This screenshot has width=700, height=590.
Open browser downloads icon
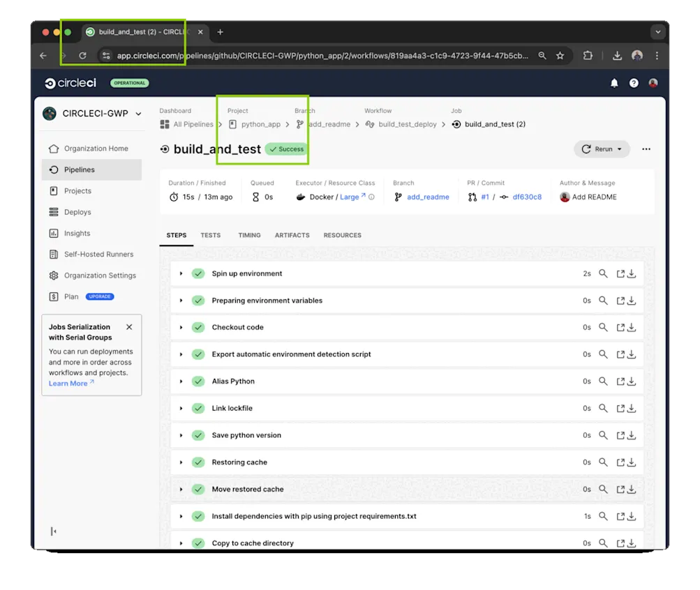(x=617, y=56)
